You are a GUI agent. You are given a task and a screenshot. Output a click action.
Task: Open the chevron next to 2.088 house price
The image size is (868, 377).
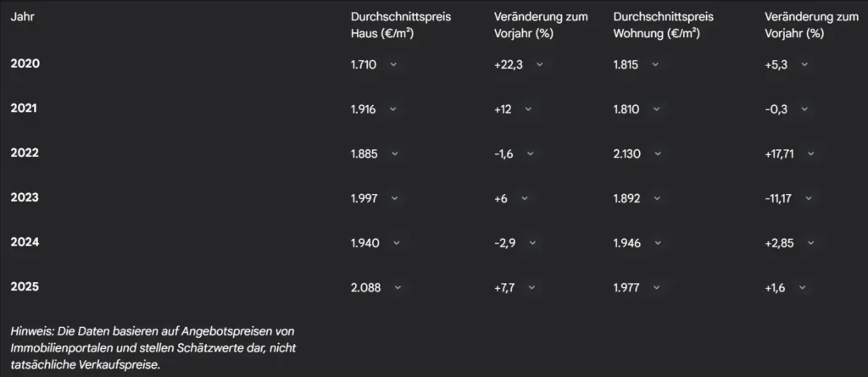398,288
